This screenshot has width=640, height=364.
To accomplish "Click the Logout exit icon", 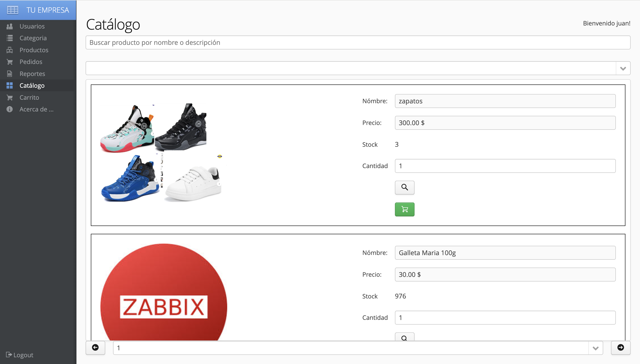I will pos(9,354).
